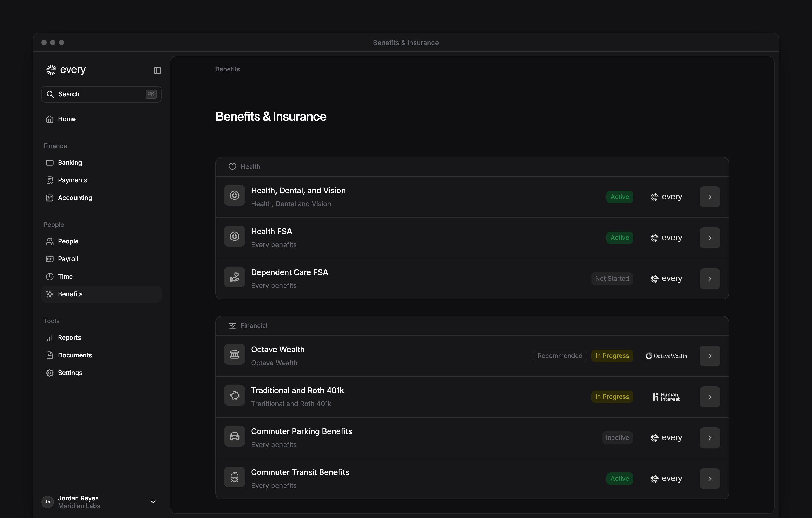Open Documents in the sidebar
812x518 pixels.
point(101,355)
